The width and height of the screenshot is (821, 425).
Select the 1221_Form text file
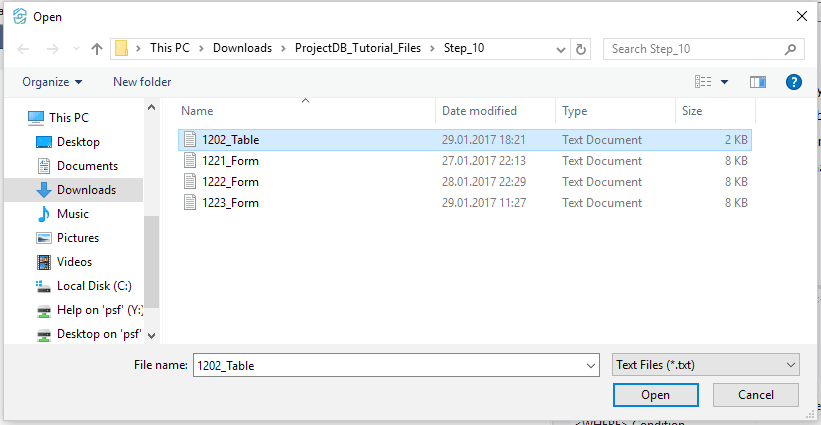[x=230, y=161]
